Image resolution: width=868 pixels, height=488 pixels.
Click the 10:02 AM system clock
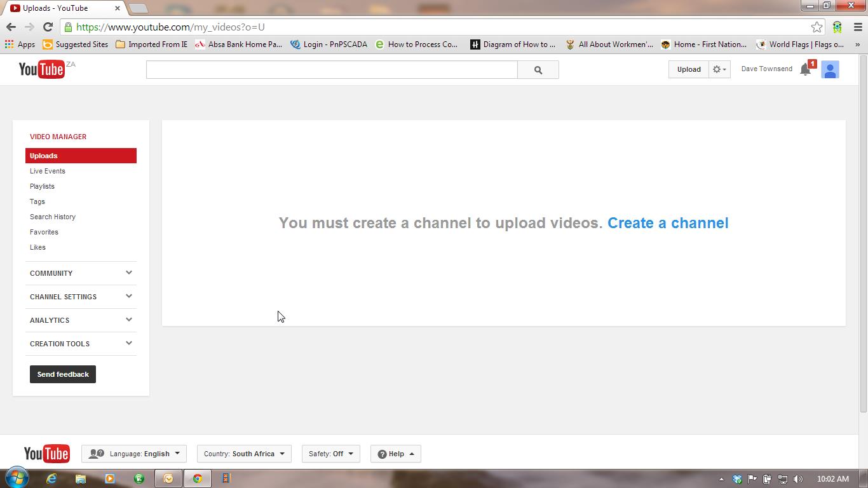[833, 479]
